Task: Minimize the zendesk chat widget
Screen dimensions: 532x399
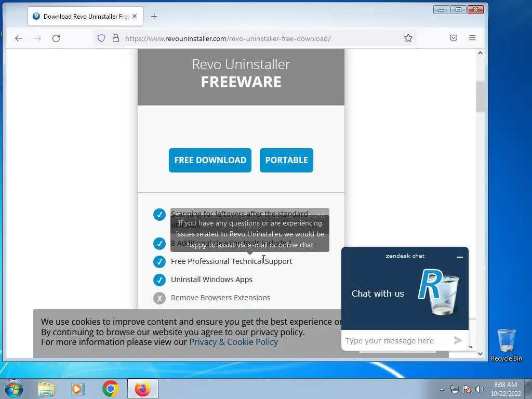Action: click(x=460, y=257)
